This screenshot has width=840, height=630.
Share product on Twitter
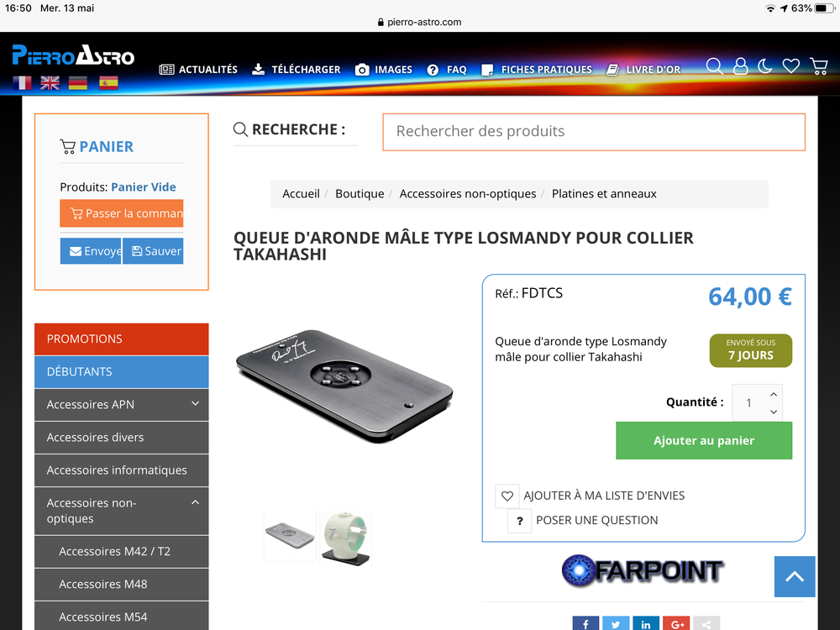tap(616, 623)
